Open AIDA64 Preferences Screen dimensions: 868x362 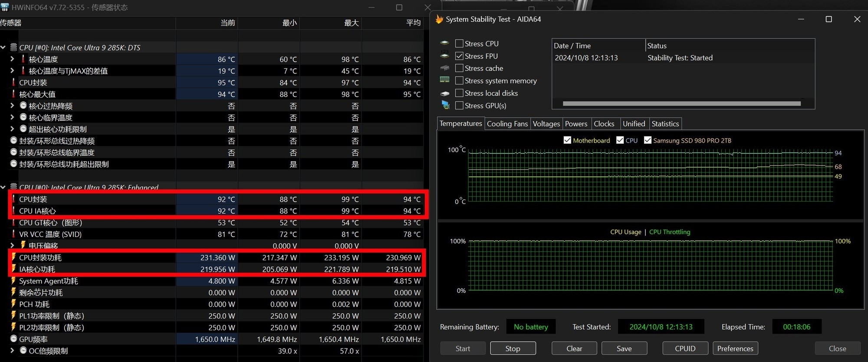tap(735, 349)
